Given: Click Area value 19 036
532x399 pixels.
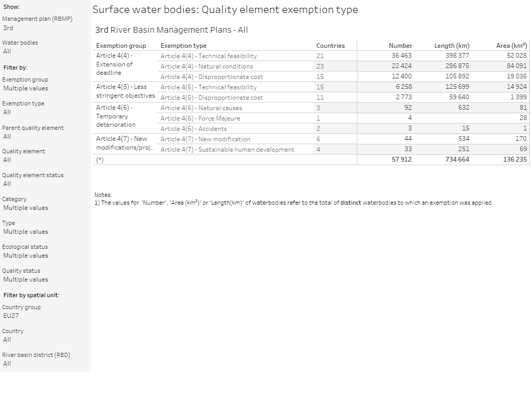Looking at the screenshot, I should [x=517, y=76].
